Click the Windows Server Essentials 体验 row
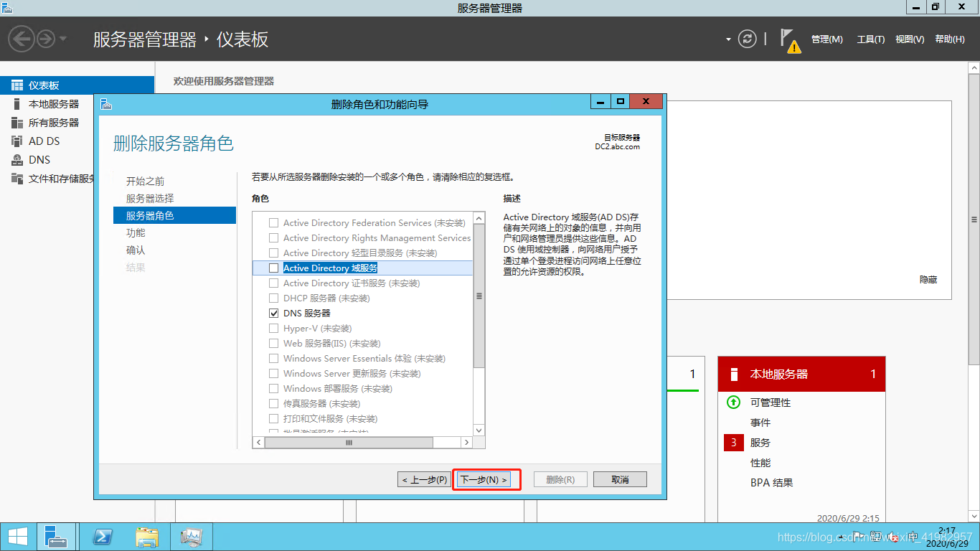980x551 pixels. pos(363,359)
